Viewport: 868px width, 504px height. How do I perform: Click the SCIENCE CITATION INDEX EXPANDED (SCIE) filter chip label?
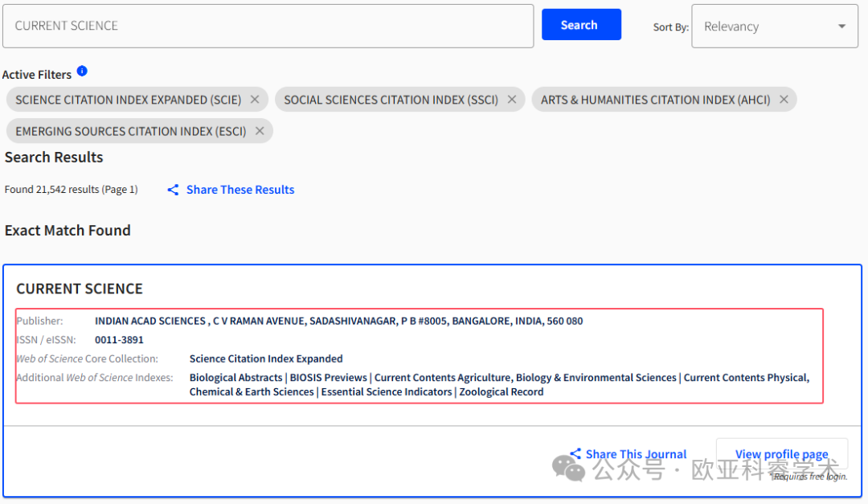point(129,100)
